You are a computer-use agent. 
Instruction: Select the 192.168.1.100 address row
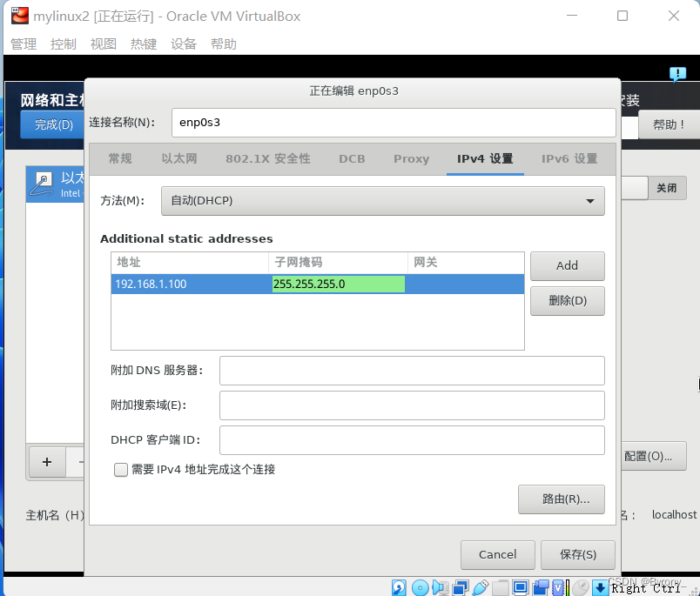157,284
